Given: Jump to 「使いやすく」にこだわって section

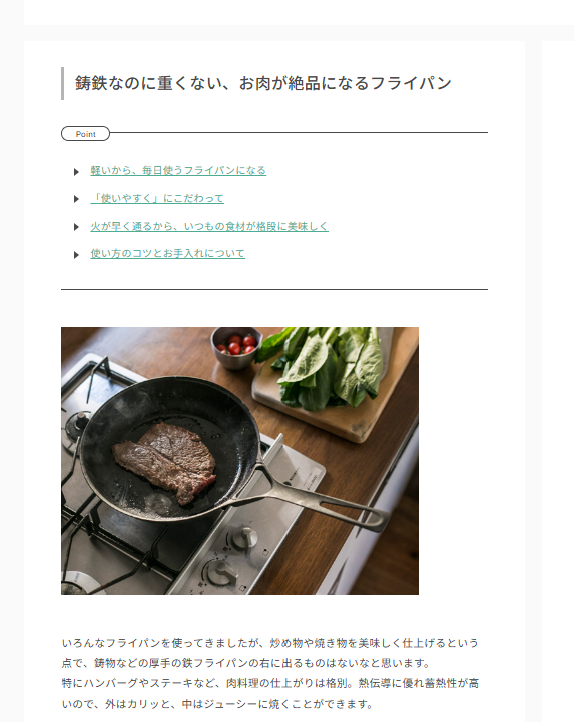Looking at the screenshot, I should (157, 198).
